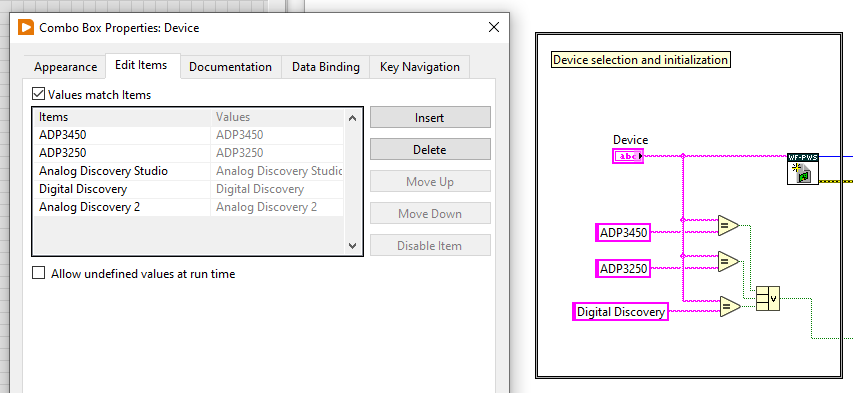This screenshot has width=853, height=393.
Task: Click the Disable Item button
Action: [x=430, y=245]
